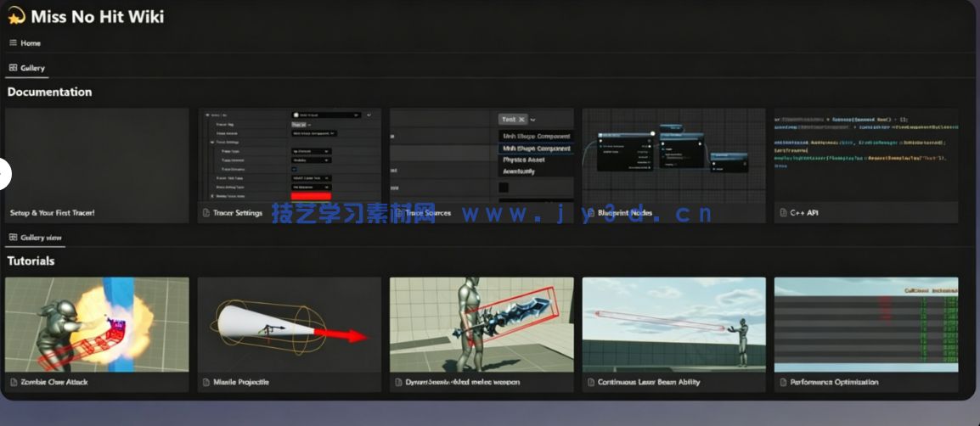Click the page icon beside Continuous Laser Beam Ability

click(590, 383)
